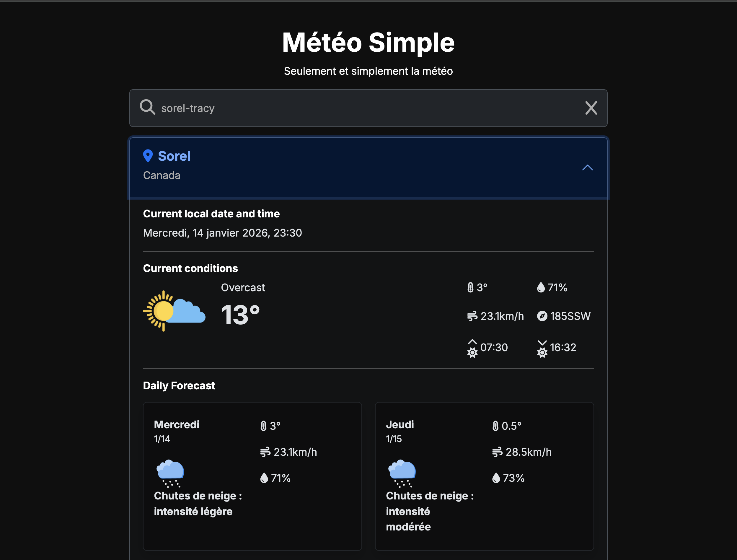Clear the search field with the X
Image resolution: width=737 pixels, height=560 pixels.
pos(591,108)
